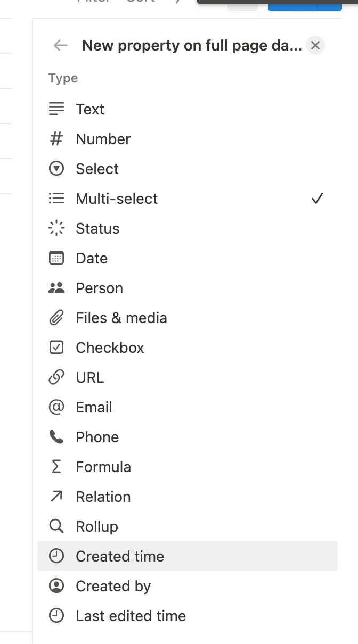This screenshot has height=644, width=358.
Task: Choose the URL property type
Action: [x=89, y=377]
